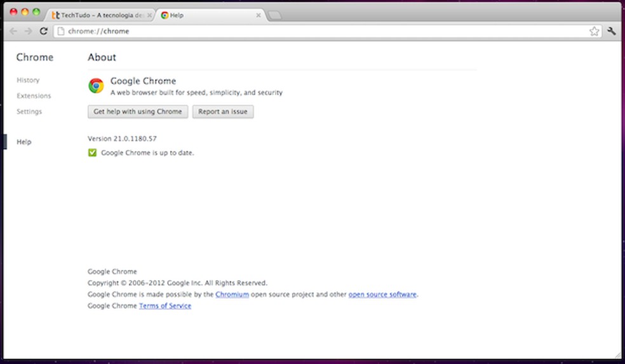
Task: Click the red close window button
Action: [x=13, y=12]
